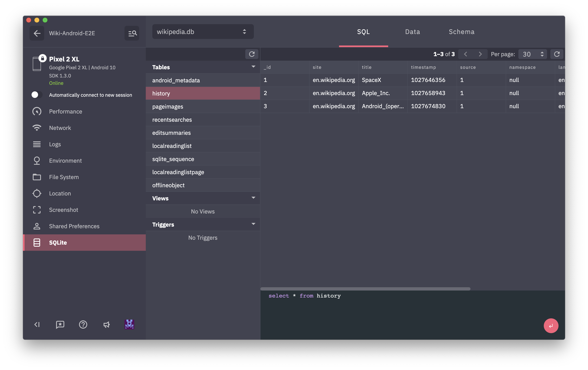Run the SQL query with the pink button
588x370 pixels.
pos(551,326)
